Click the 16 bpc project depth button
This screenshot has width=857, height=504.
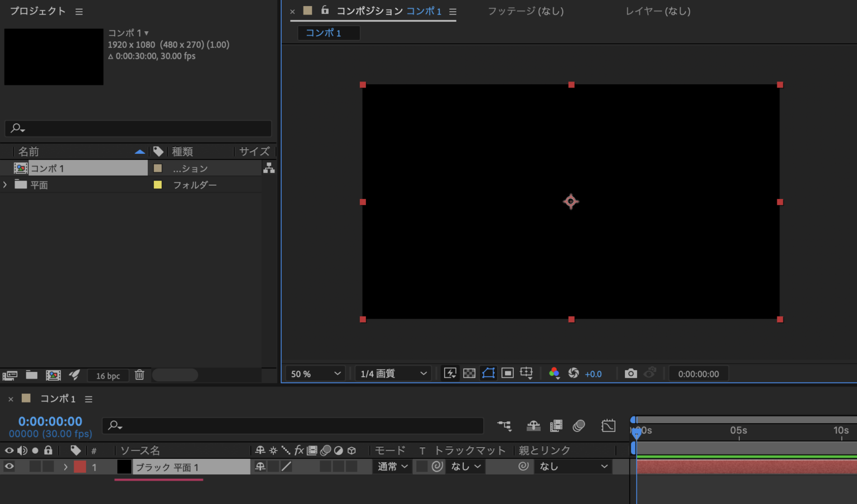[x=108, y=375]
